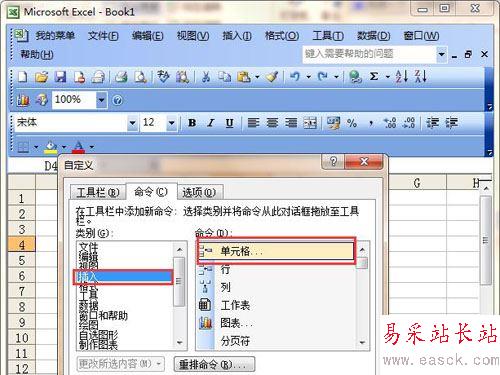The image size is (500, 375).
Task: Open Print Preview from the toolbar
Action: [x=141, y=77]
